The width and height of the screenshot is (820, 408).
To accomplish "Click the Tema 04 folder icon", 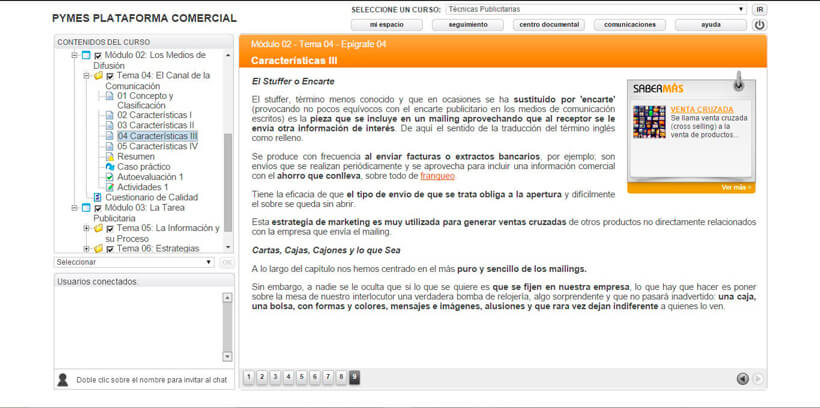I will (x=98, y=76).
